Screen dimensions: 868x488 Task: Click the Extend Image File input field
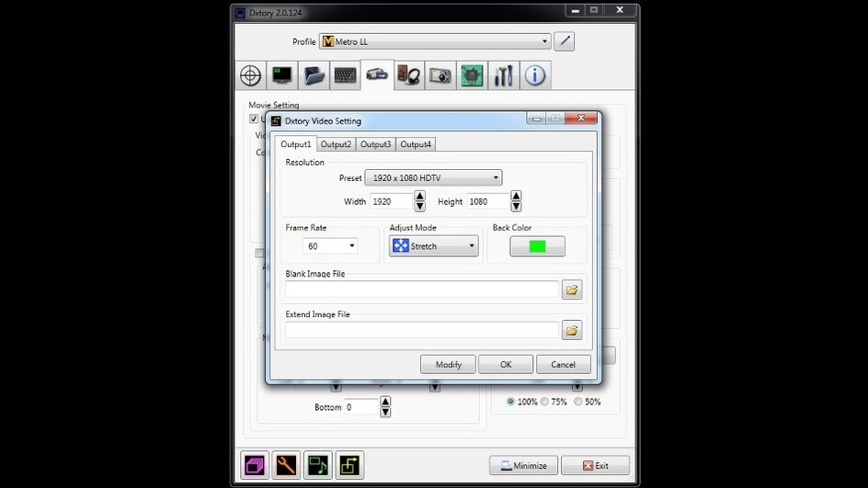[x=422, y=330]
